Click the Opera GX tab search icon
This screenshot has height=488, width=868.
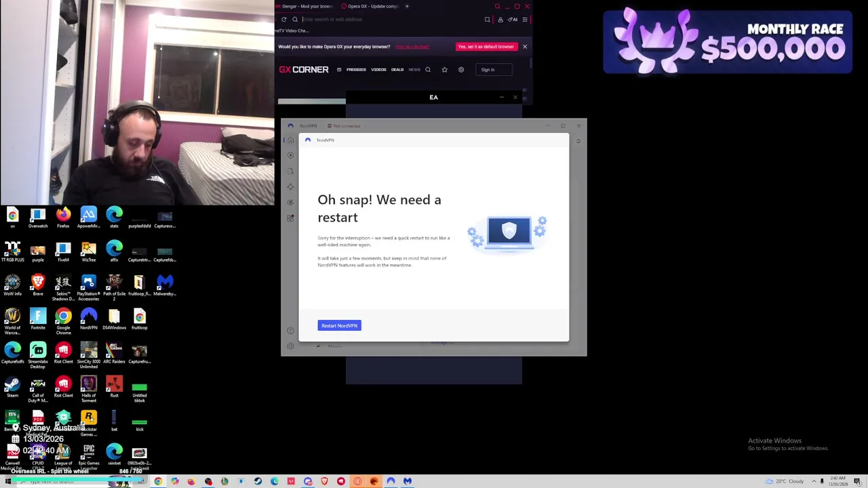[497, 6]
